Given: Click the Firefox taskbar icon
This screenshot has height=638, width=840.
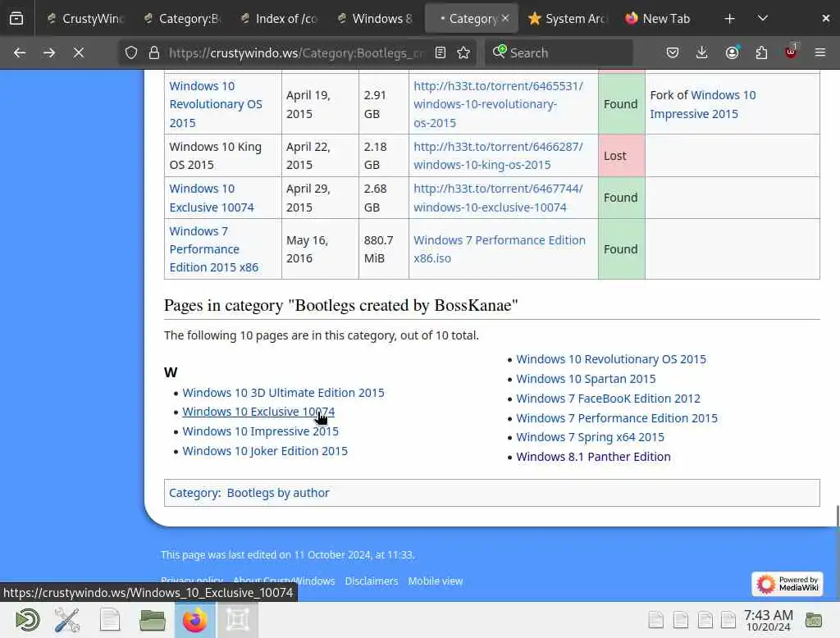Looking at the screenshot, I should point(195,620).
